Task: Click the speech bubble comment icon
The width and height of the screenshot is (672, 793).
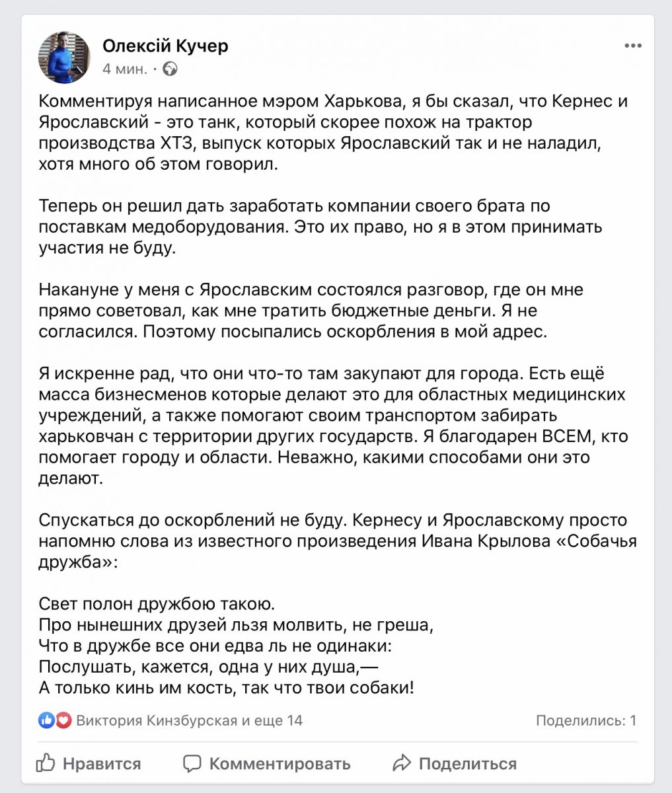Action: (x=192, y=763)
